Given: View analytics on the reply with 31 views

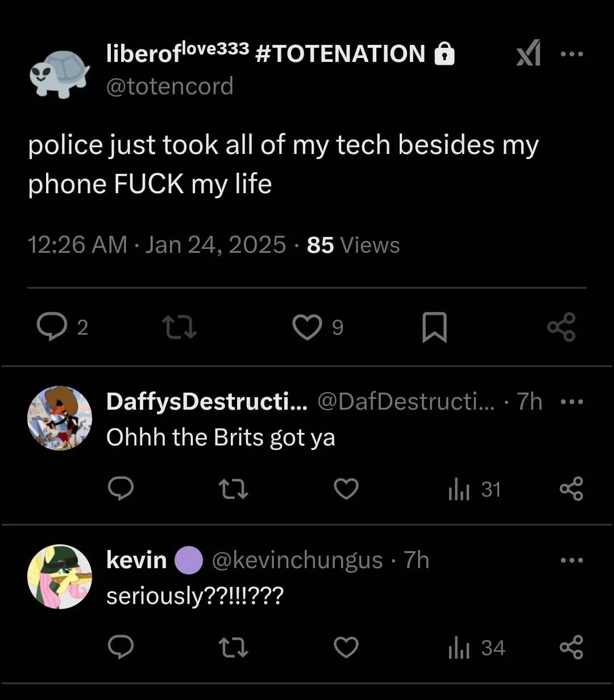Looking at the screenshot, I should pyautogui.click(x=474, y=490).
